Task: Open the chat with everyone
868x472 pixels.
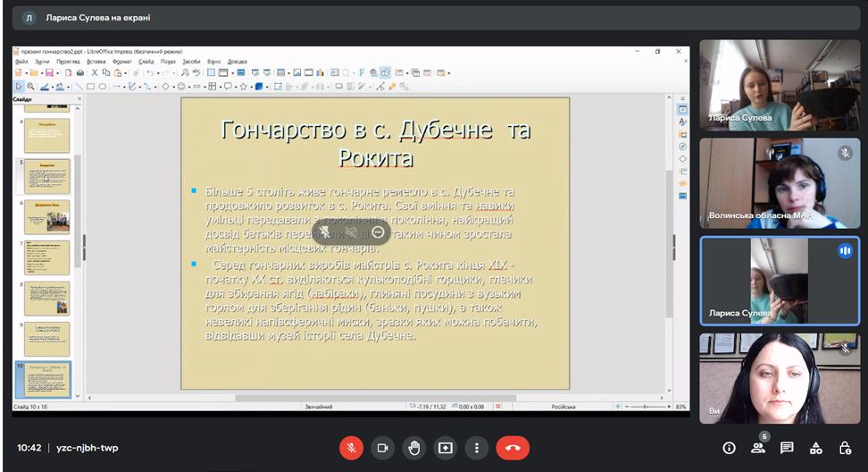Action: point(787,448)
